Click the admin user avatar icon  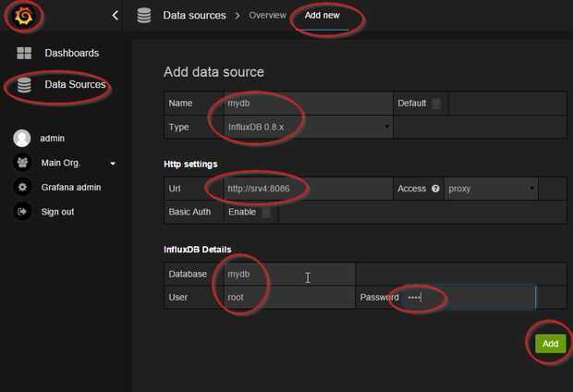tap(22, 139)
